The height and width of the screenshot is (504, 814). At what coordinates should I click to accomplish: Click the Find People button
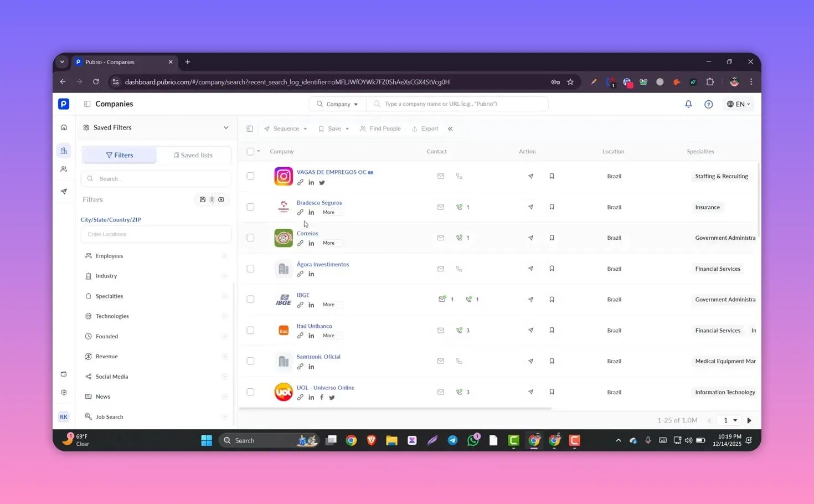(x=380, y=129)
